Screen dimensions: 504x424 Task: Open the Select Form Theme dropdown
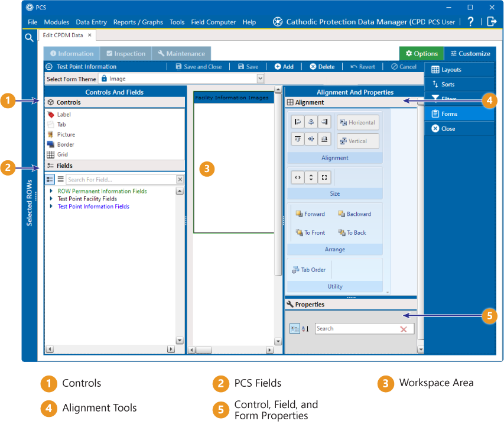260,79
